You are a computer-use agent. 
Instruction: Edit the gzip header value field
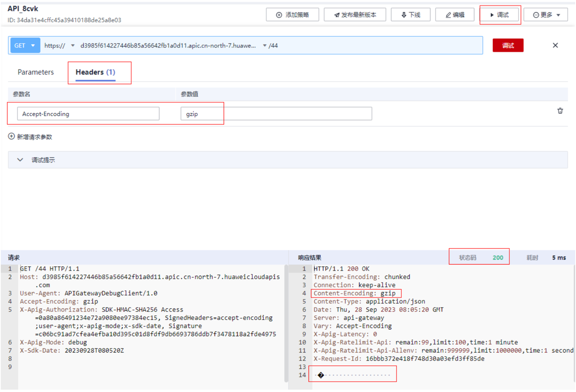coord(276,114)
